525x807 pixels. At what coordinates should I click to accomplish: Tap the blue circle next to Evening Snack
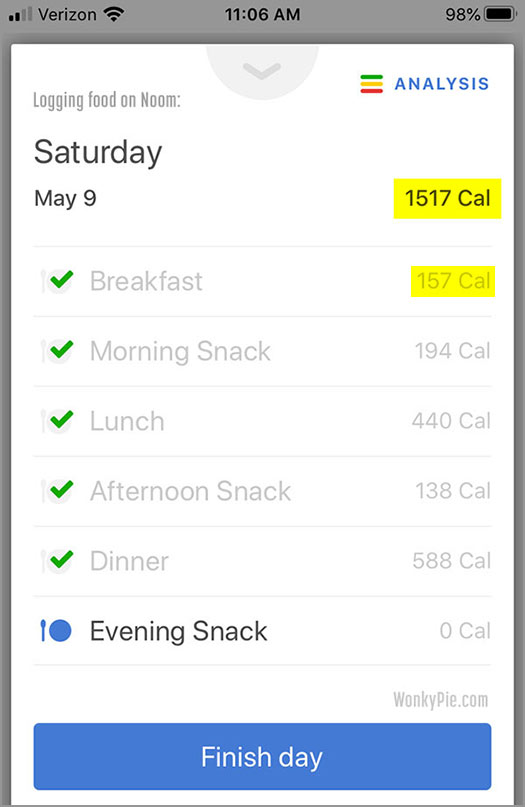(x=61, y=630)
